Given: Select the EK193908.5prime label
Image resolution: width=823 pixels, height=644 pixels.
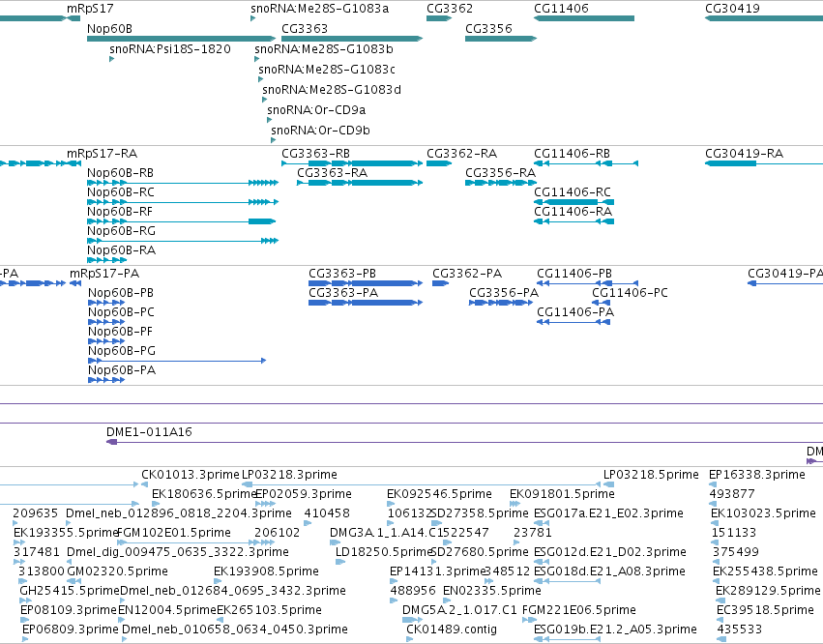Looking at the screenshot, I should [266, 571].
